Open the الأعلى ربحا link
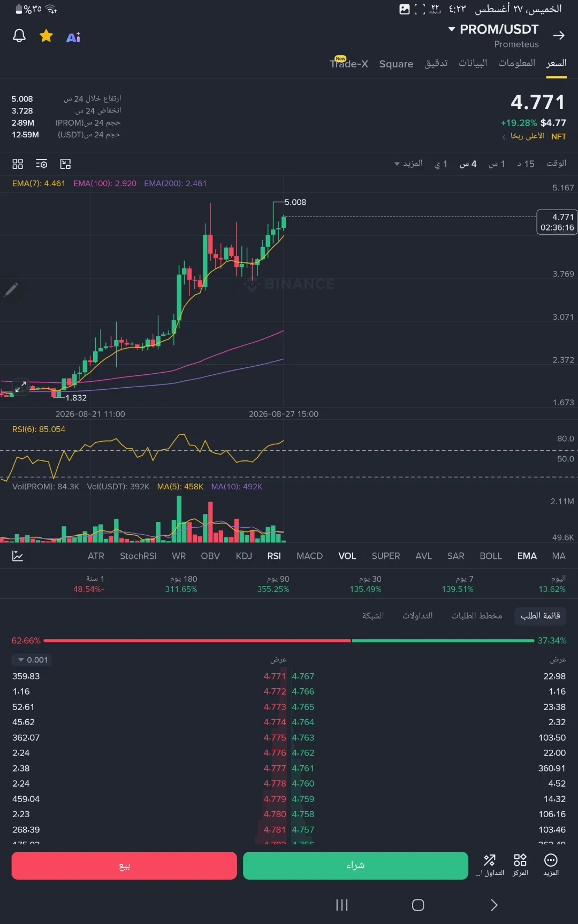 527,136
